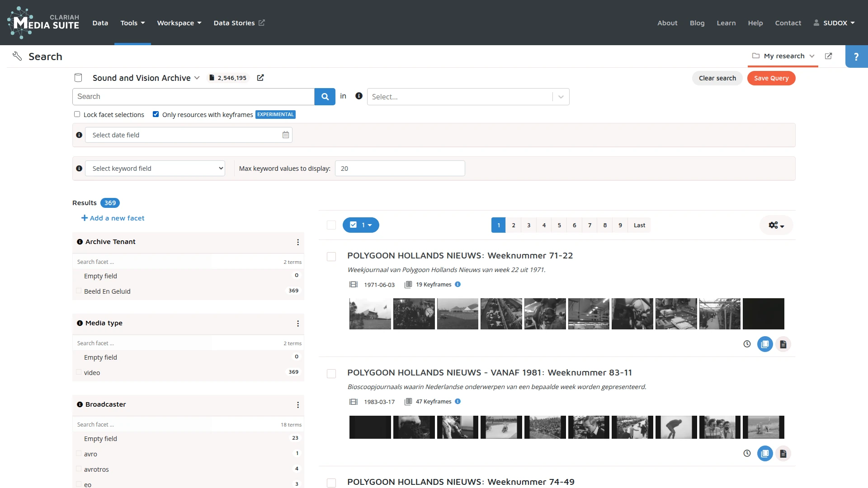This screenshot has height=488, width=868.
Task: Click the blue magnifier search button
Action: [x=325, y=97]
